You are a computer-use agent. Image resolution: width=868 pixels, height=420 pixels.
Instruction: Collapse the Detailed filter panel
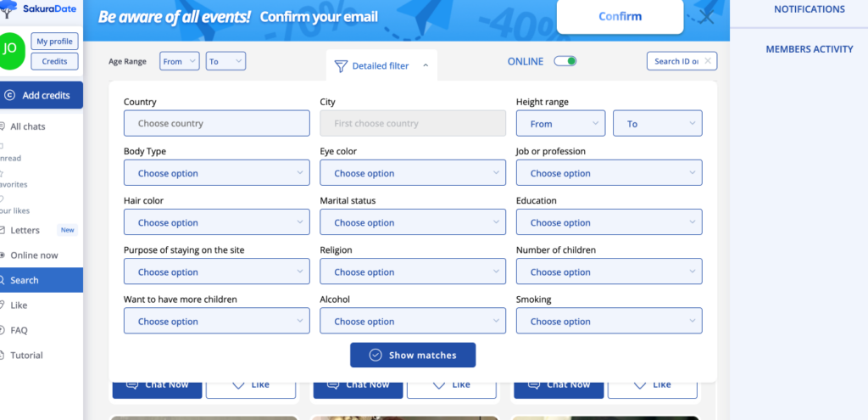tap(425, 65)
